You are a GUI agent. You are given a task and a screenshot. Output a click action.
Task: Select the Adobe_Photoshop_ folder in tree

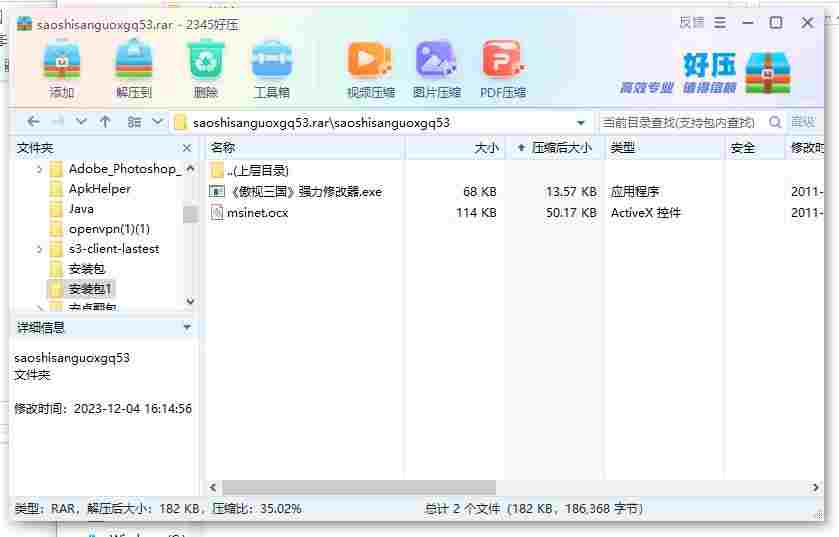pyautogui.click(x=115, y=169)
